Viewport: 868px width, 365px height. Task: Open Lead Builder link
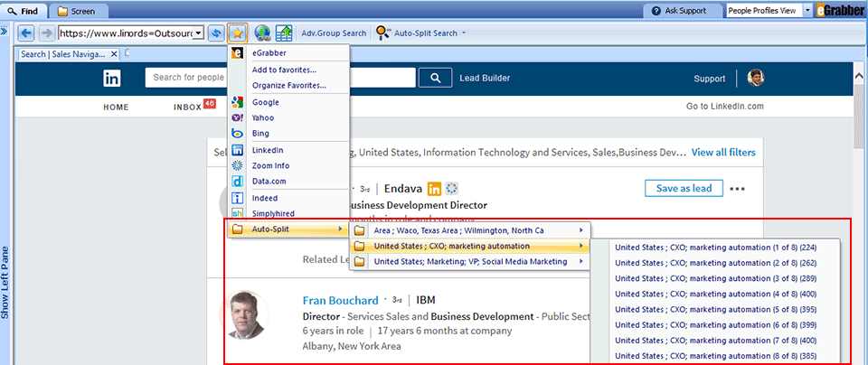pyautogui.click(x=485, y=78)
